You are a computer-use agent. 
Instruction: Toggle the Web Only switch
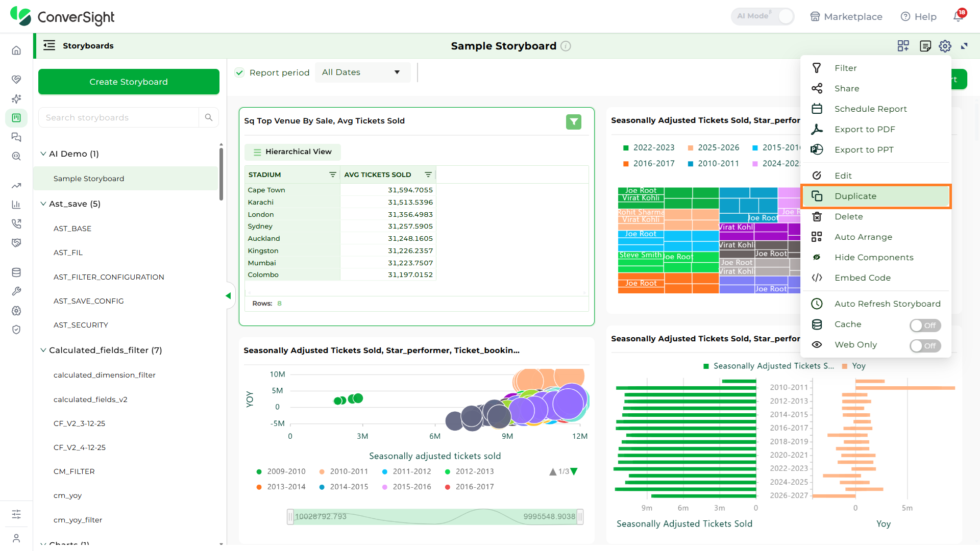click(925, 345)
